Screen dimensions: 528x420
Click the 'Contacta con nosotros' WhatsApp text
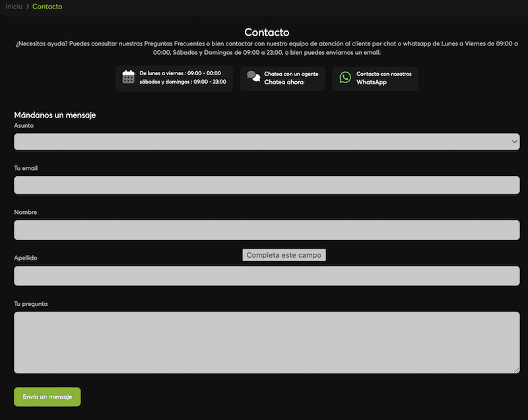383,74
